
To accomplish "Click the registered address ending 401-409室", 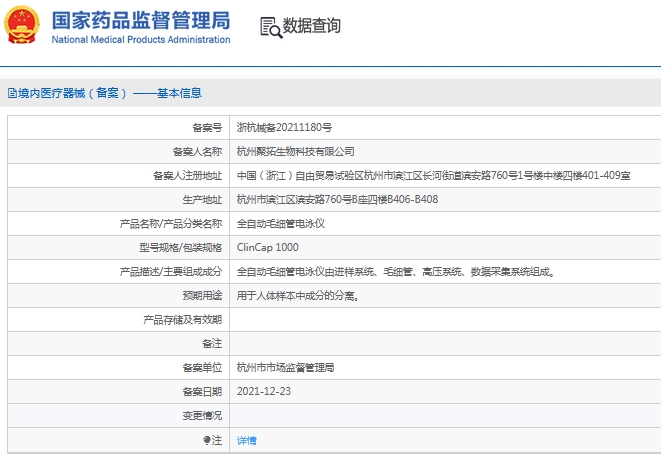I will 433,175.
